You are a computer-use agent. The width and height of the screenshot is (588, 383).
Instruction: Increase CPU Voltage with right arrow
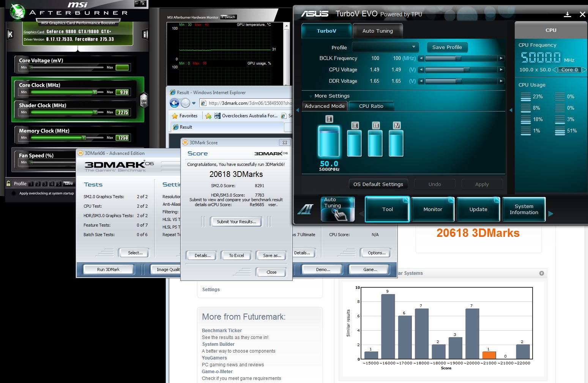501,69
